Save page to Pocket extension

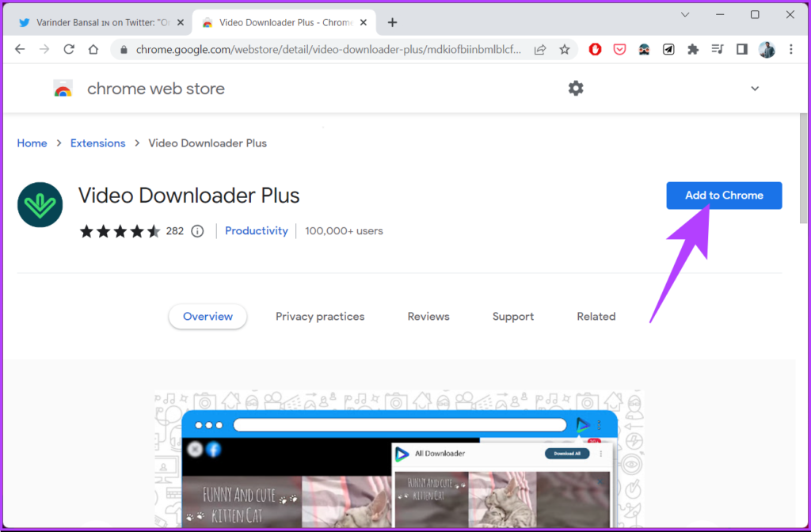click(619, 50)
